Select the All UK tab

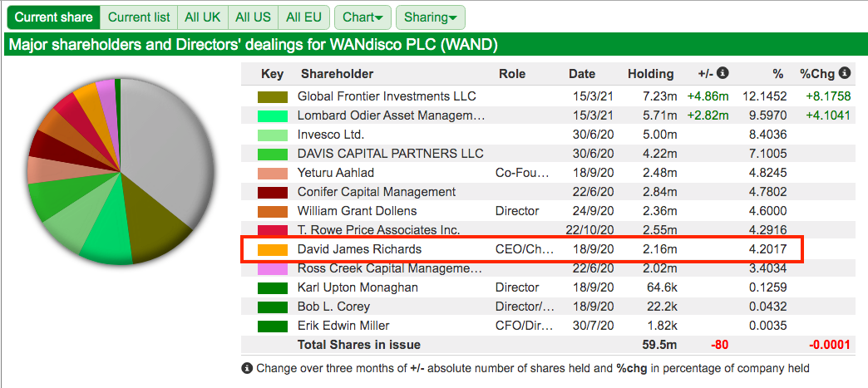coord(203,17)
